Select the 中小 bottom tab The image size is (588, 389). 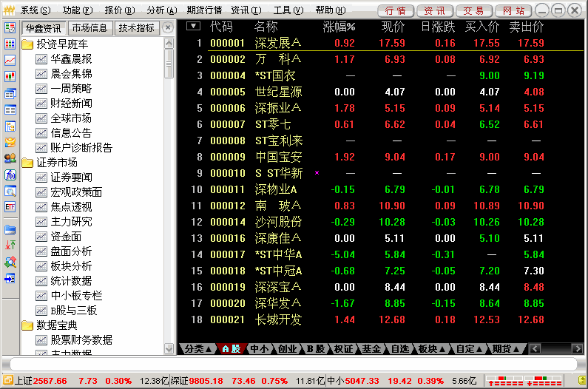tap(260, 349)
